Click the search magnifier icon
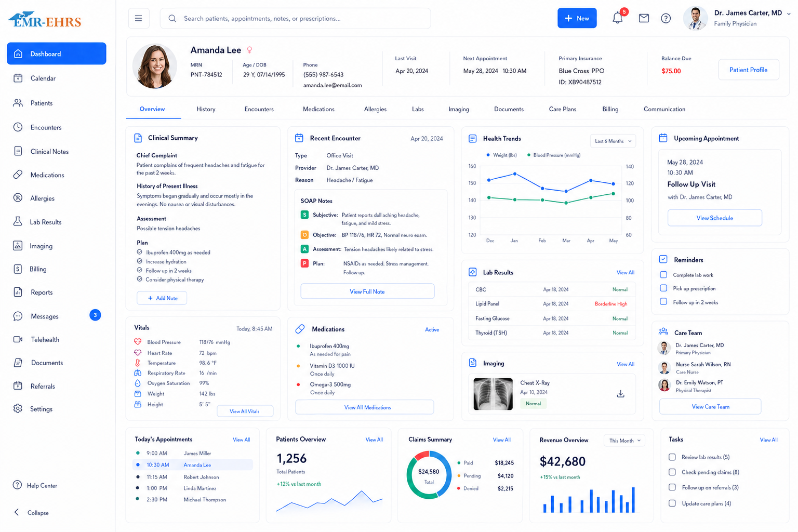Image resolution: width=798 pixels, height=532 pixels. pos(172,18)
